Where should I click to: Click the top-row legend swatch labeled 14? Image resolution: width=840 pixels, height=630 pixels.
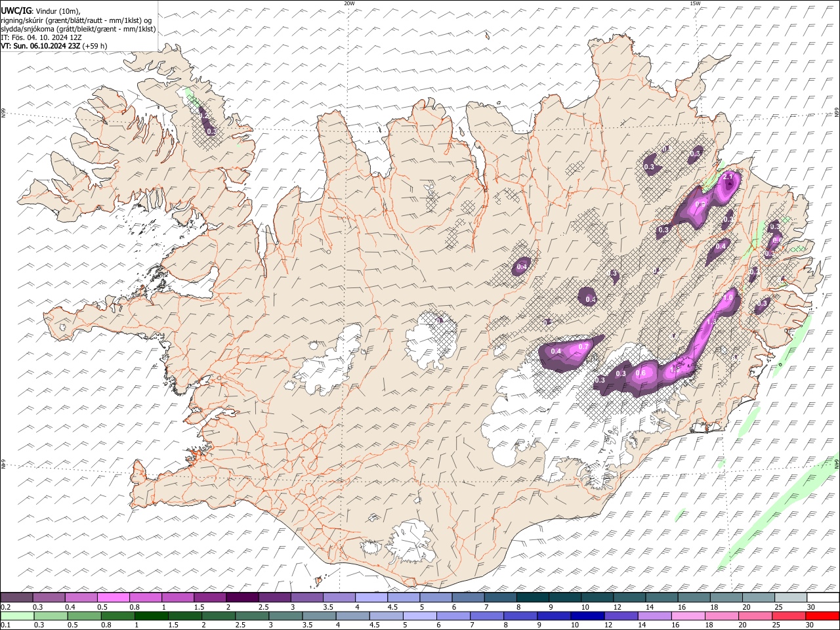(x=661, y=597)
